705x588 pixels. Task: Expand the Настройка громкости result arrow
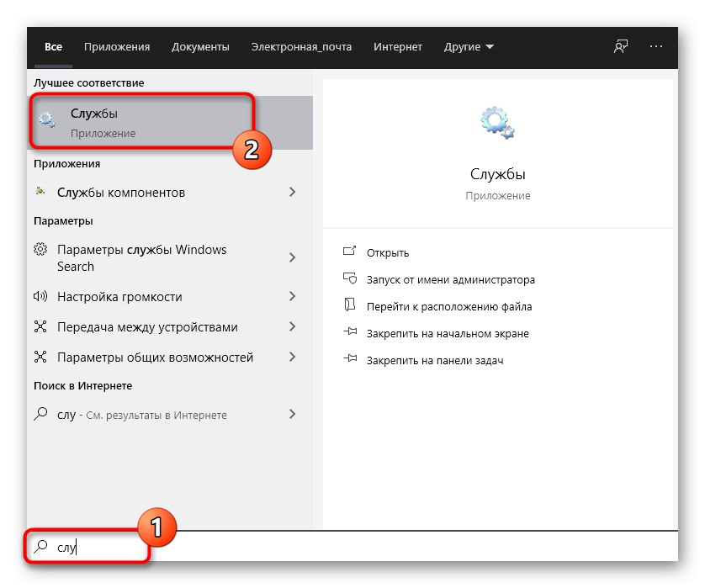tap(292, 296)
